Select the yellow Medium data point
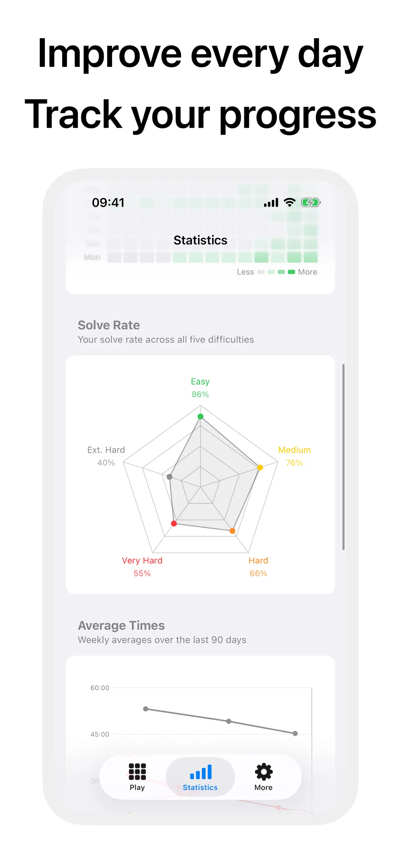 [260, 467]
